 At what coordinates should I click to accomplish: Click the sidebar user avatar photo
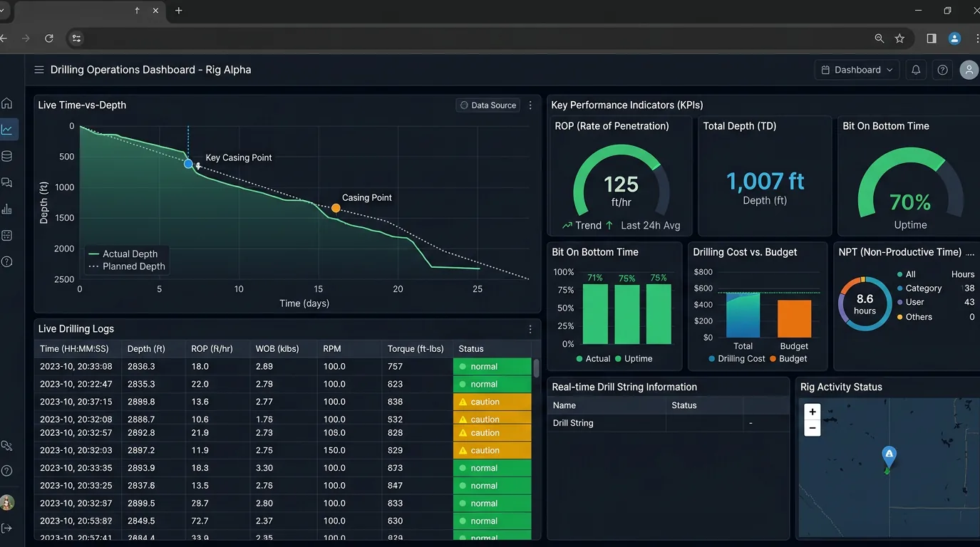pos(7,502)
